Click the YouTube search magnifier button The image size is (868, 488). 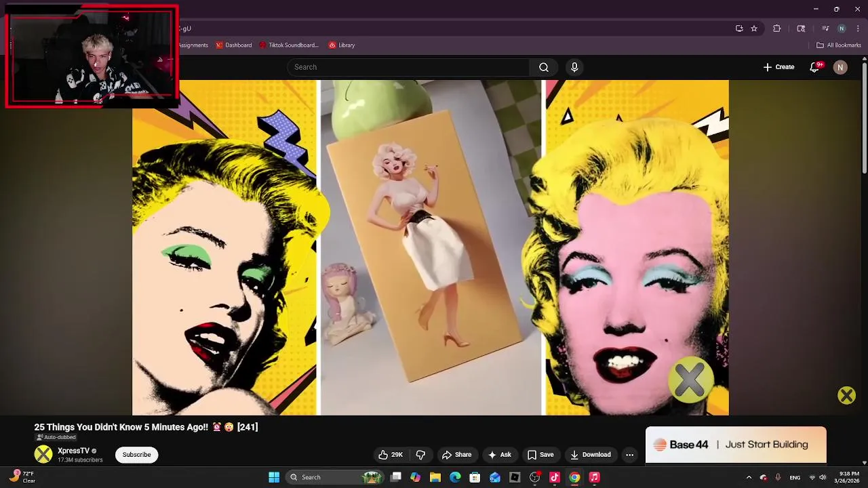click(x=543, y=67)
